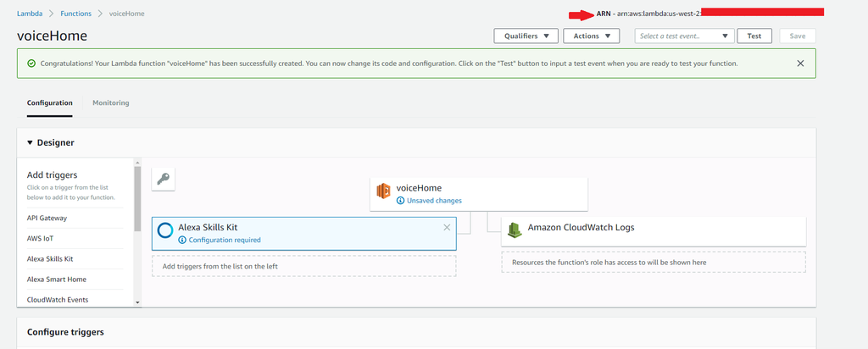Image resolution: width=868 pixels, height=349 pixels.
Task: Go to Functions breadcrumb link
Action: coord(75,14)
